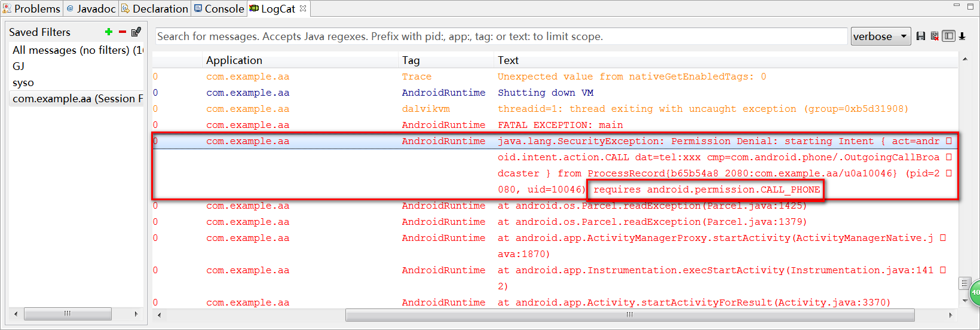Export selected log items to text file

tap(921, 36)
